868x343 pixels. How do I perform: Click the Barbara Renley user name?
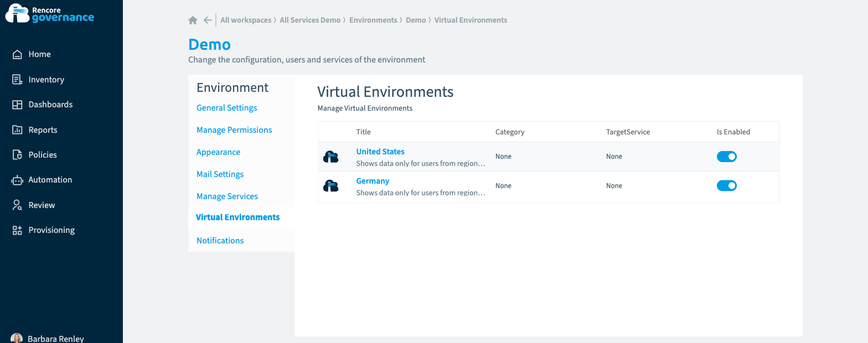tap(56, 339)
